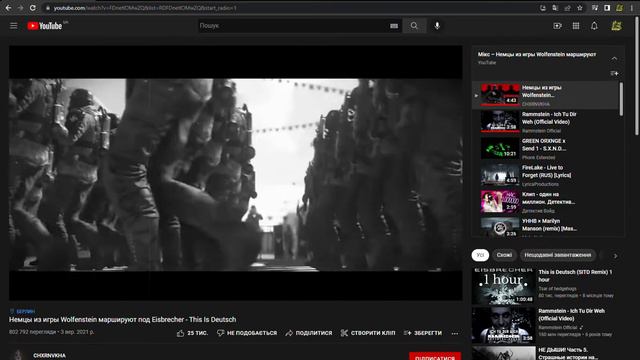Open the YouTube hamburger guide menu
This screenshot has height=360, width=640.
pyautogui.click(x=13, y=26)
